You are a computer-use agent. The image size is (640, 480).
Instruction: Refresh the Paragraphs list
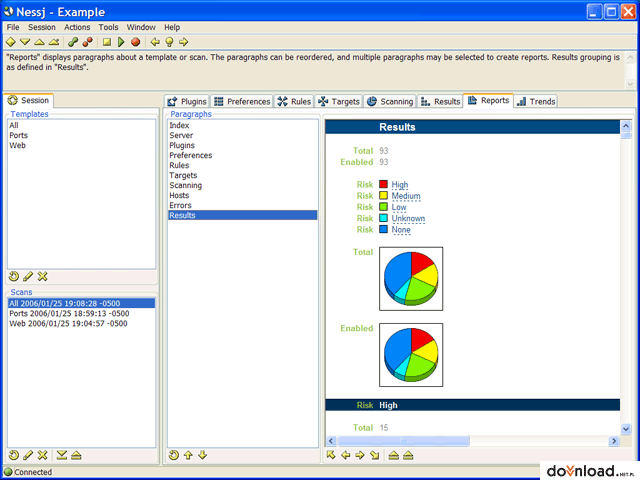173,455
